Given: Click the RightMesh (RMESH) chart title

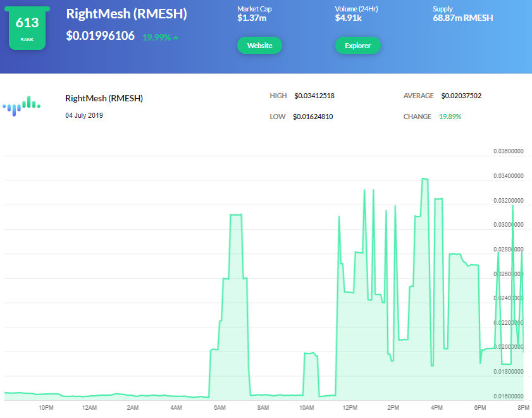Looking at the screenshot, I should [x=104, y=98].
